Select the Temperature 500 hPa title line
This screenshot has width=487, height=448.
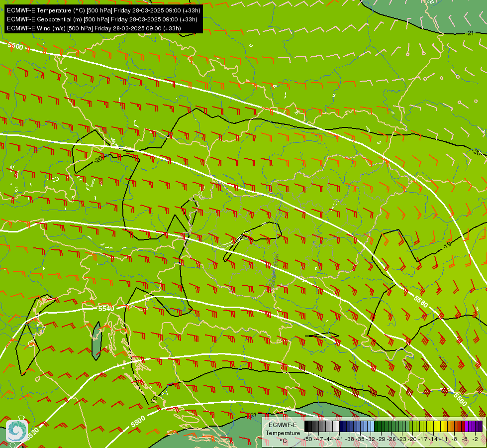tap(103, 10)
